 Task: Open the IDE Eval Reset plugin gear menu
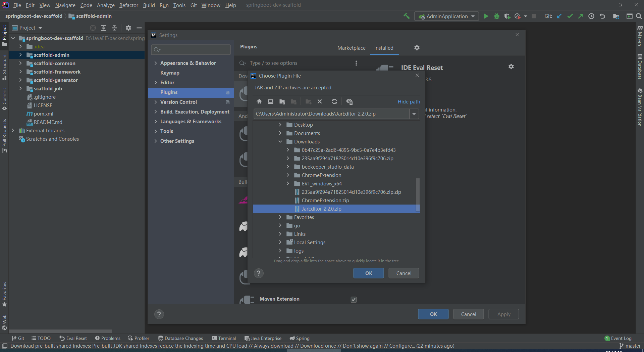[x=511, y=67]
